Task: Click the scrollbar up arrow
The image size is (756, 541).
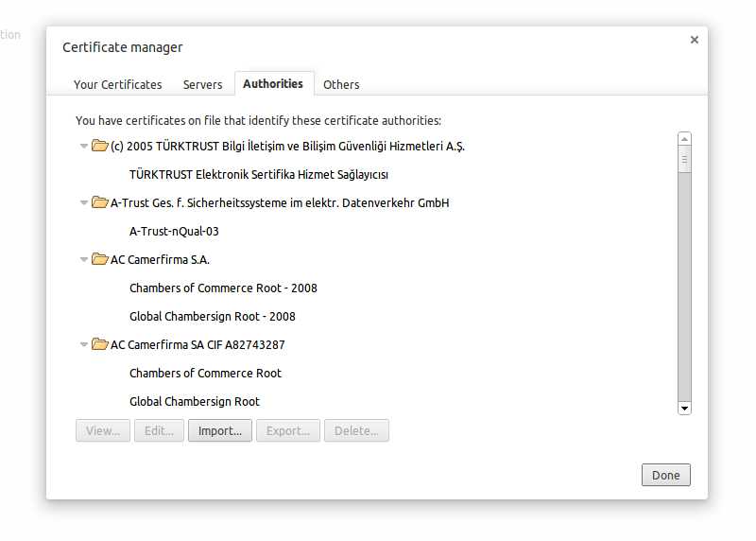Action: [684, 139]
